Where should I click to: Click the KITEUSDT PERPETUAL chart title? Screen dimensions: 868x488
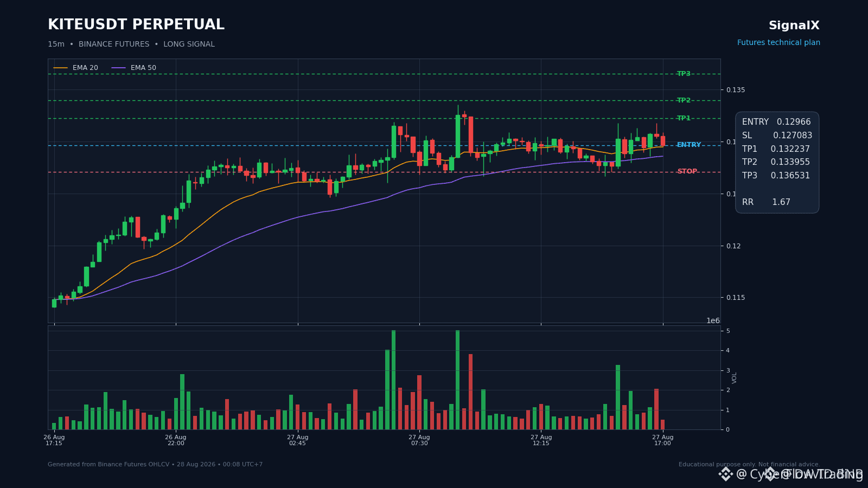coord(136,25)
